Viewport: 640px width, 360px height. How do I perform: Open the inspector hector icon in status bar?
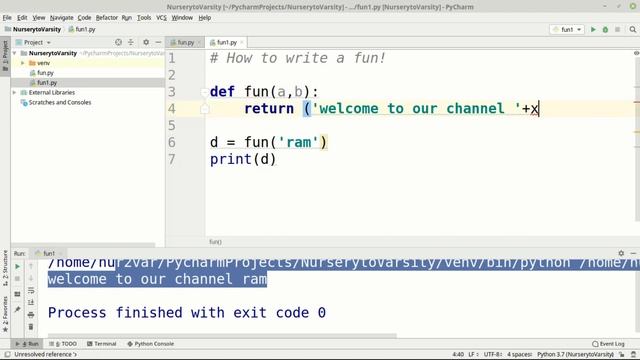pos(633,354)
